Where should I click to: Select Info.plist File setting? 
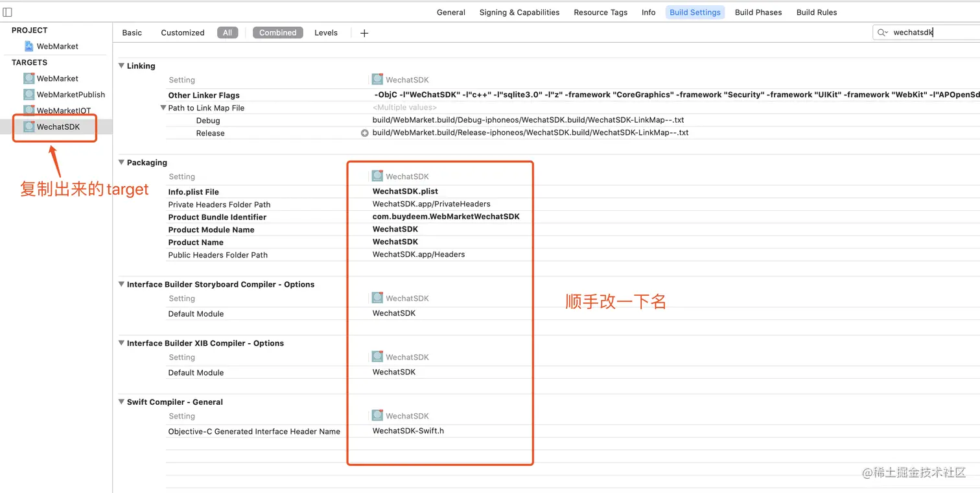pos(193,192)
